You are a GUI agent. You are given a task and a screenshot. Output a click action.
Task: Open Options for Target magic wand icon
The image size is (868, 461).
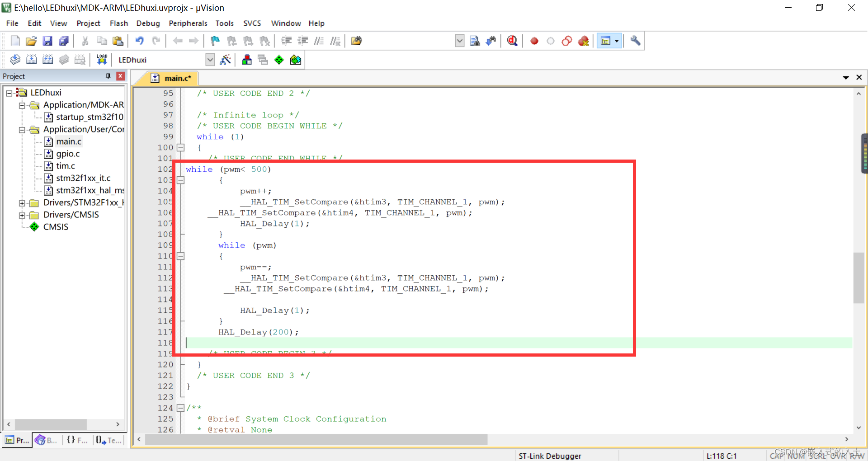225,60
